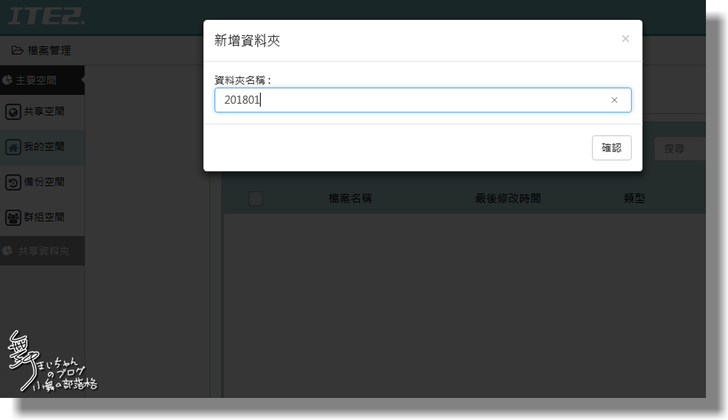Sort by the 類型 column header

coord(634,198)
